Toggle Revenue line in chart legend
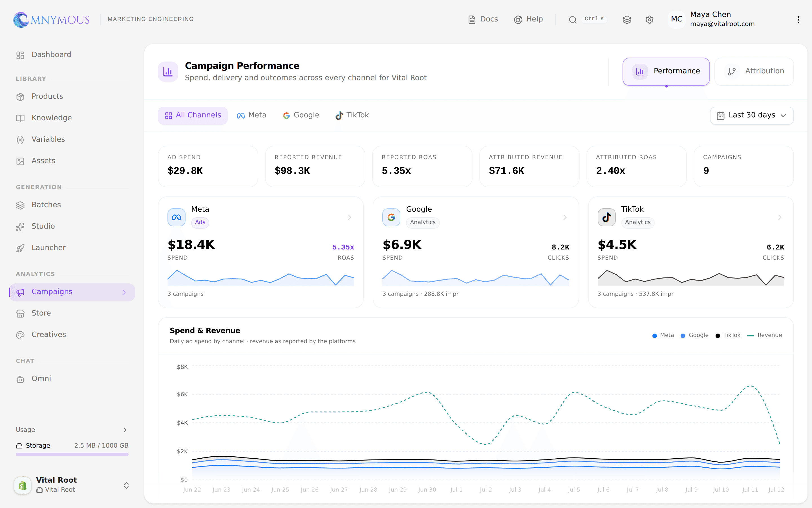 [x=764, y=335]
